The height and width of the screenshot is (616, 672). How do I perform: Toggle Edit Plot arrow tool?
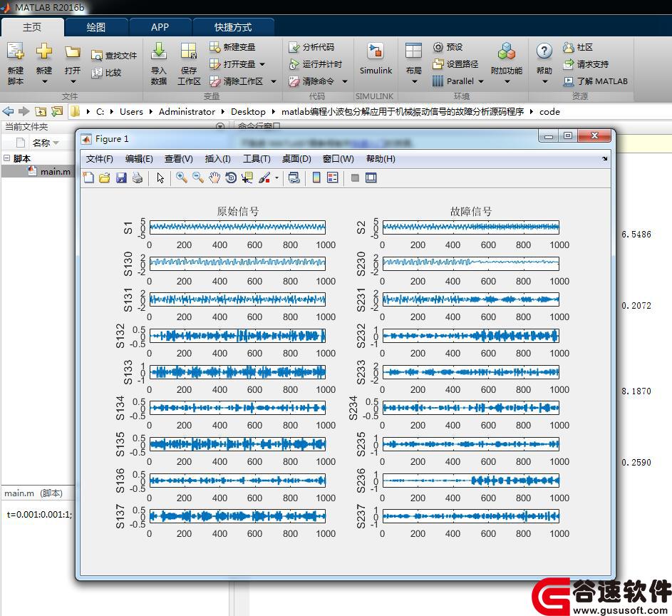click(x=160, y=178)
